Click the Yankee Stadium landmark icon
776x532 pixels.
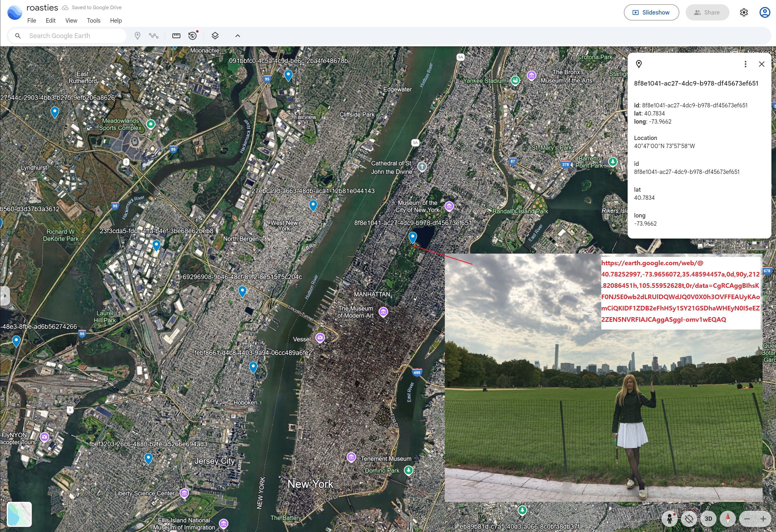(x=515, y=80)
